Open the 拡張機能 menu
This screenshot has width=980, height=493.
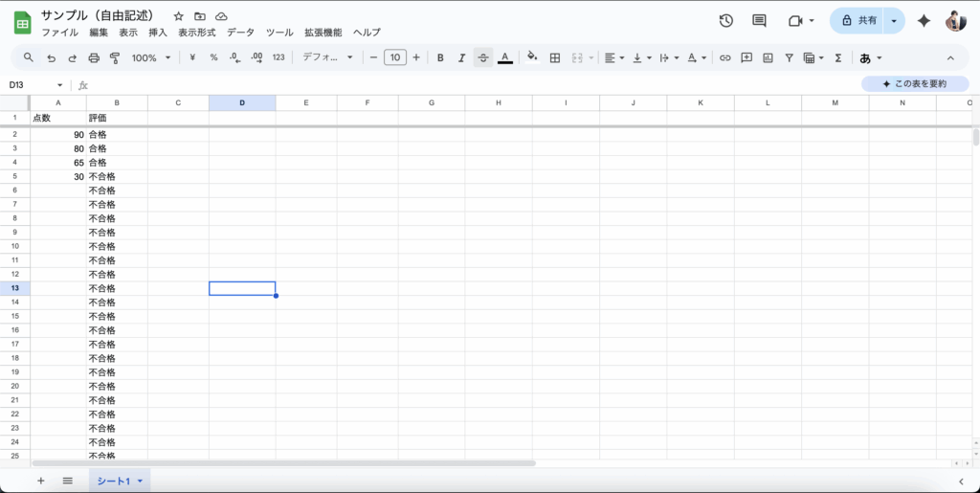(323, 33)
